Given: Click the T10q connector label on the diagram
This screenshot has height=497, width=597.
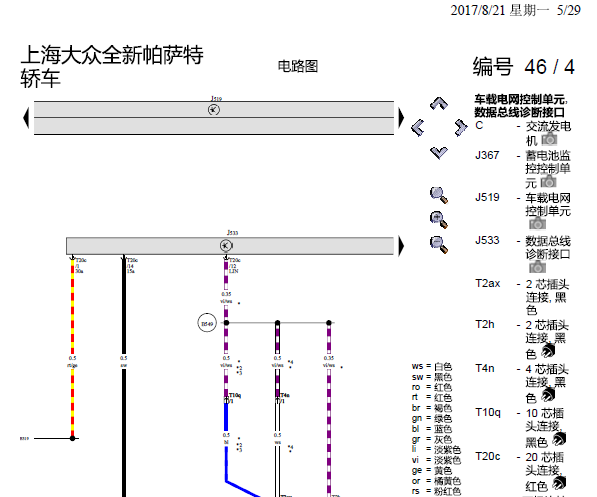Looking at the screenshot, I should pyautogui.click(x=235, y=395).
